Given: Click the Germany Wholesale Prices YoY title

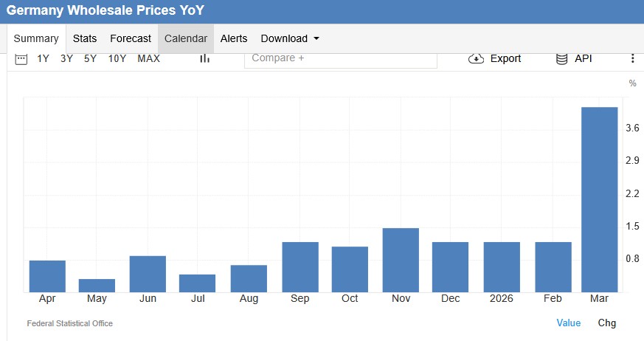Looking at the screenshot, I should pos(105,10).
